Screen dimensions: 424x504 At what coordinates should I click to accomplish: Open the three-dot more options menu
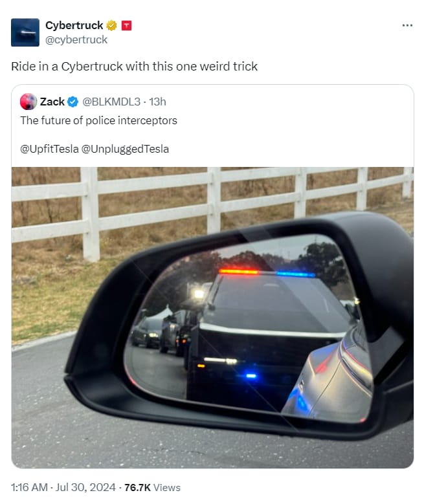(407, 25)
